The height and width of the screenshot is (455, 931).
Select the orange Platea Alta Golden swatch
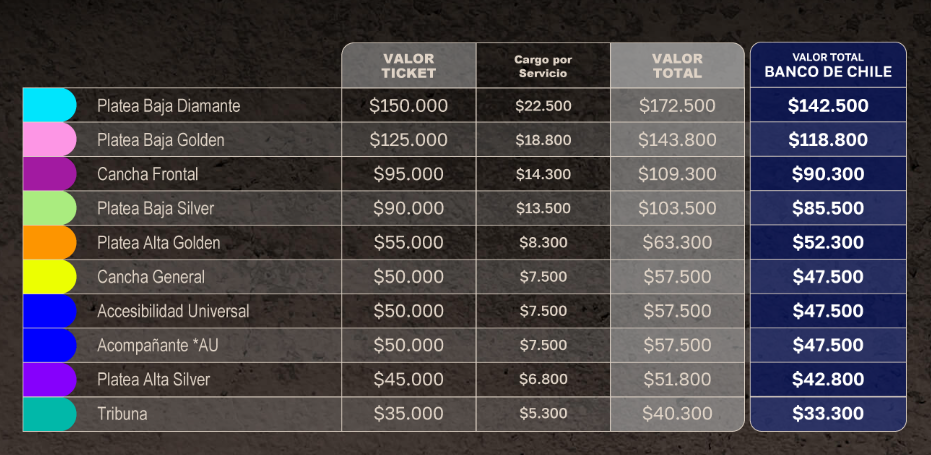point(49,242)
